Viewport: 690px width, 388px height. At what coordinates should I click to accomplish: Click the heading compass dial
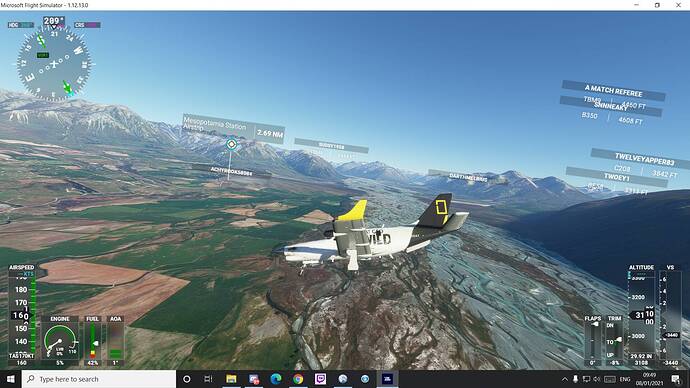coord(54,63)
